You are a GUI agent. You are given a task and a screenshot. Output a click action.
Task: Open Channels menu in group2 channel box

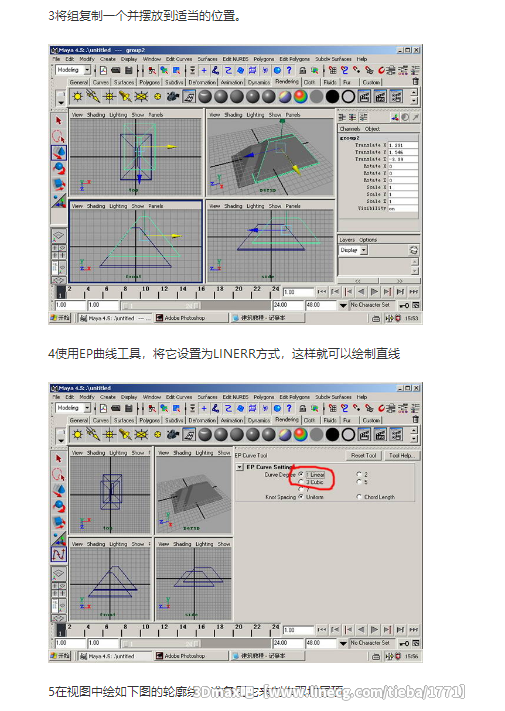point(350,129)
